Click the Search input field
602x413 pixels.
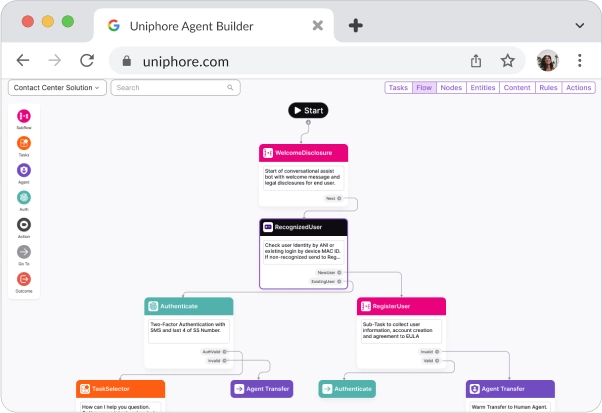click(176, 88)
